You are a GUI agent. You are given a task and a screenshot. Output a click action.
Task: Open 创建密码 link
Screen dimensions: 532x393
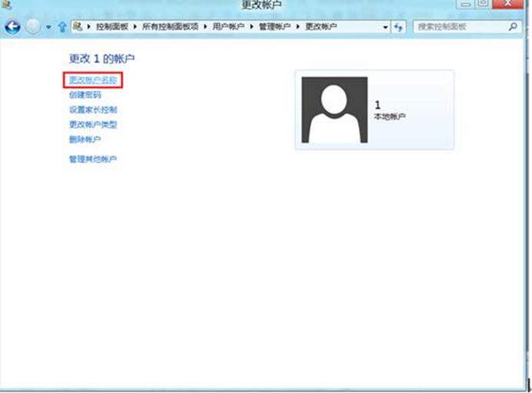click(85, 95)
